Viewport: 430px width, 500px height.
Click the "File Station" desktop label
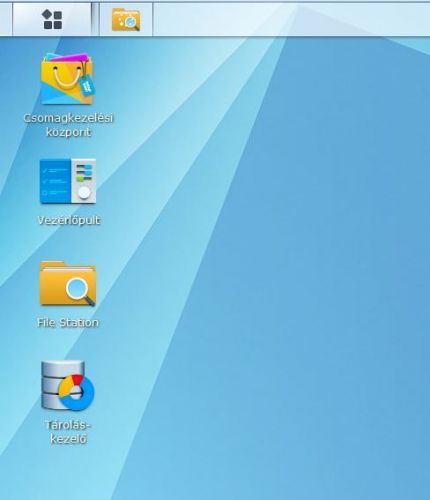[x=68, y=322]
